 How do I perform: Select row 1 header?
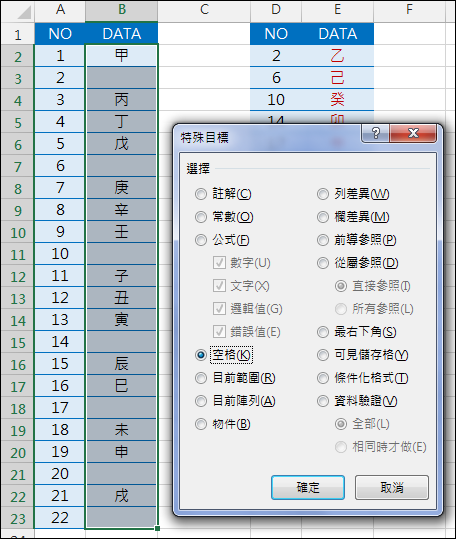coord(18,34)
